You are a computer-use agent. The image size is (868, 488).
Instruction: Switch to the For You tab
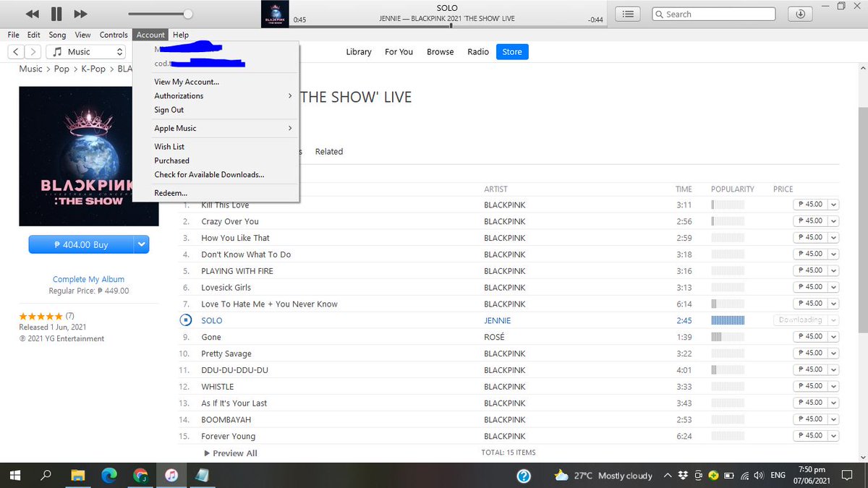coord(399,52)
